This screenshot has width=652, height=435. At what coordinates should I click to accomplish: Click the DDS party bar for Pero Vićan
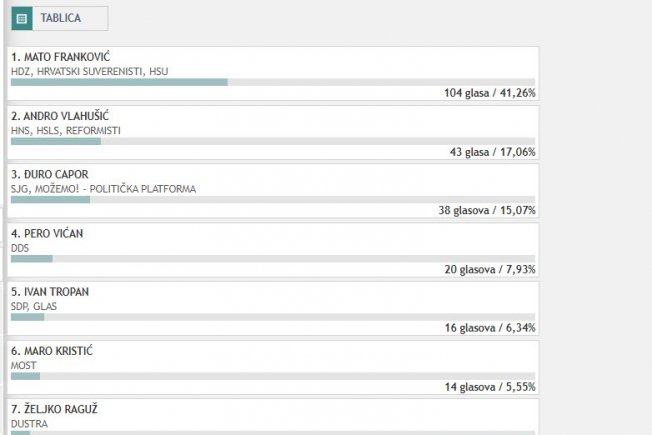[273, 259]
